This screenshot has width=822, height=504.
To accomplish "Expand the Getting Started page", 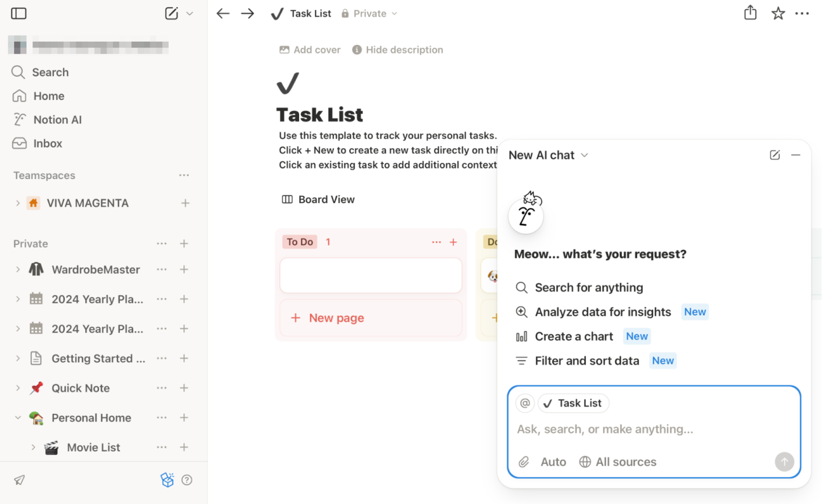I will point(18,359).
